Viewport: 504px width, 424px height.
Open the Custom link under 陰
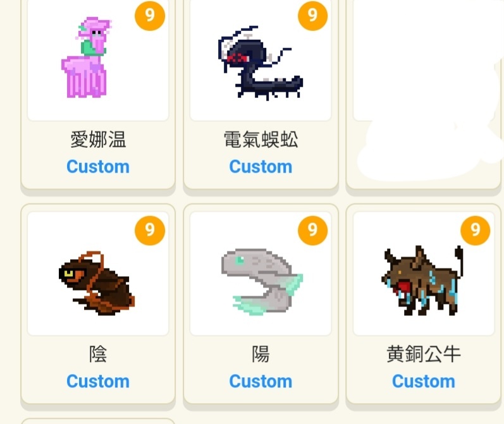coord(98,381)
